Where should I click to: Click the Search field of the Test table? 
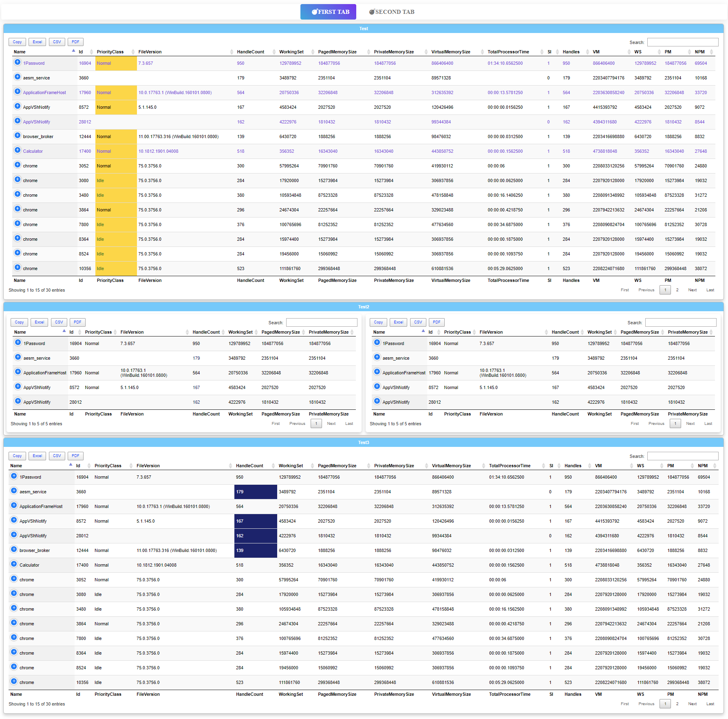[x=683, y=42]
